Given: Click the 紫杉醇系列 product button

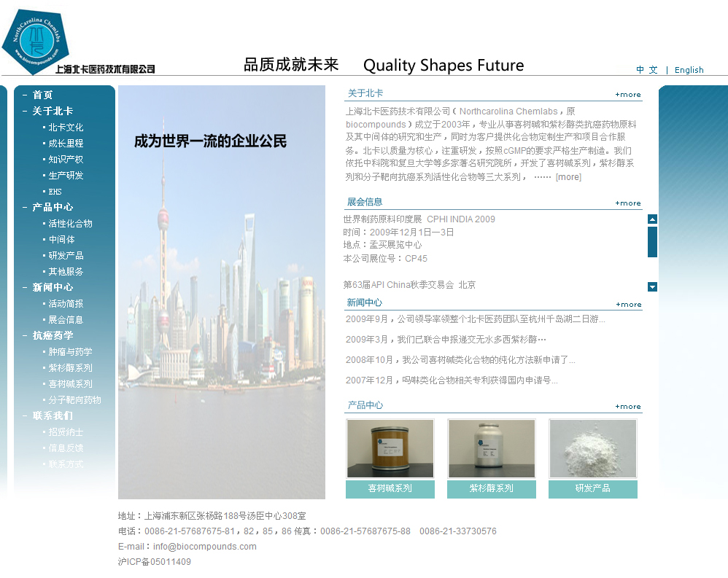Looking at the screenshot, I should pos(491,489).
